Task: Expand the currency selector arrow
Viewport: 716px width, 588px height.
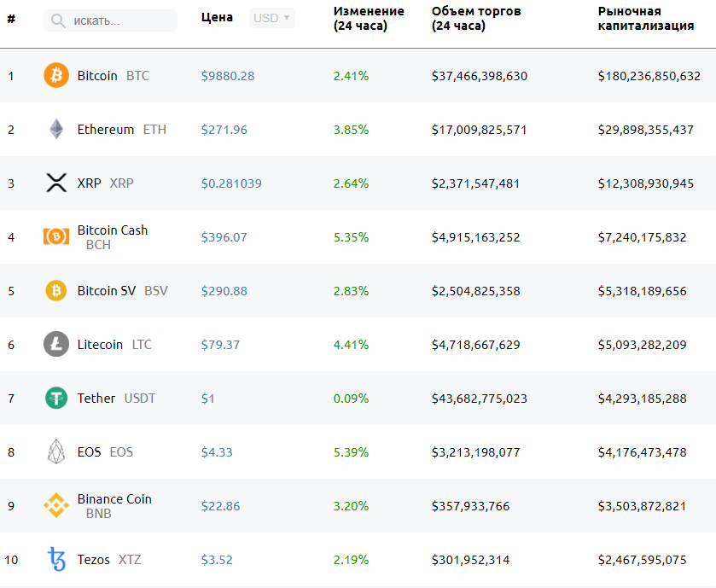Action: tap(285, 17)
